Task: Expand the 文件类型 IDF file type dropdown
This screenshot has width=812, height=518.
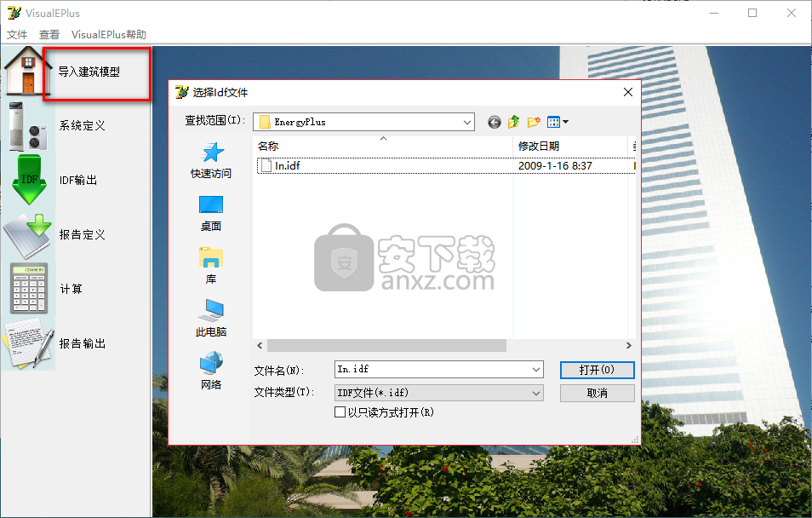Action: point(536,393)
